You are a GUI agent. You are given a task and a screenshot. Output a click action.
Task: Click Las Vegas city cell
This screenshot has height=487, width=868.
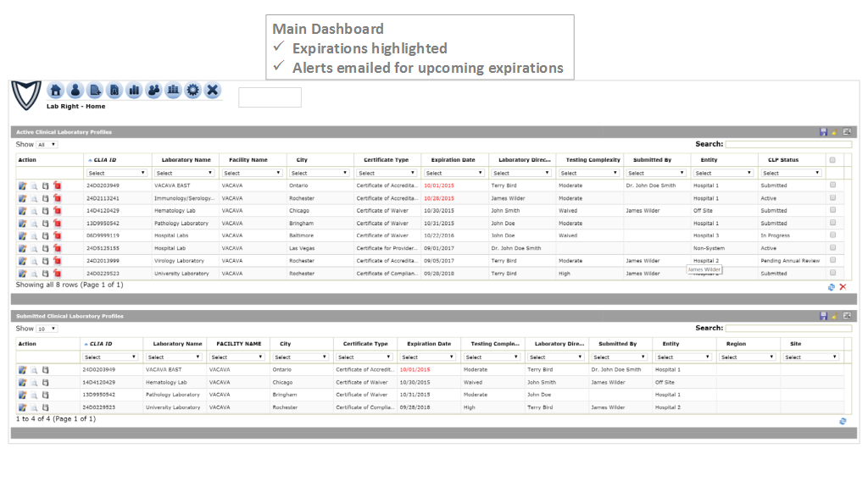click(302, 248)
